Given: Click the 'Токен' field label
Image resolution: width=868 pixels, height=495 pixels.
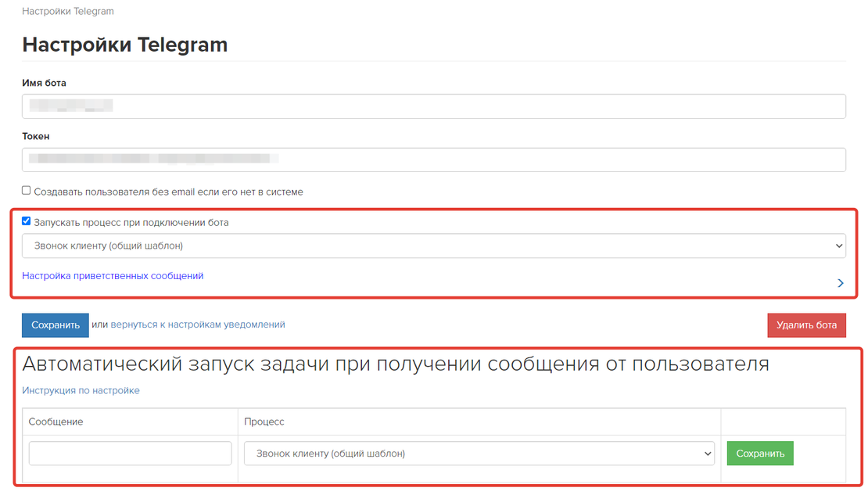Looking at the screenshot, I should coord(36,136).
